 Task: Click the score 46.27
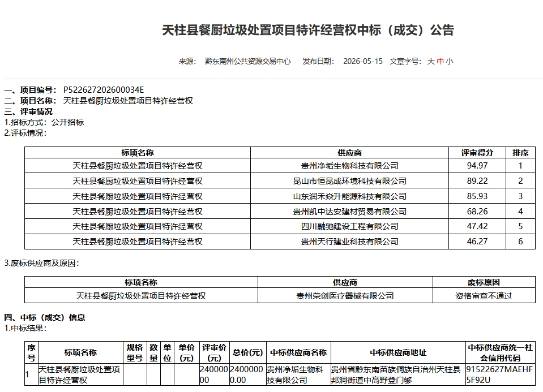click(477, 242)
